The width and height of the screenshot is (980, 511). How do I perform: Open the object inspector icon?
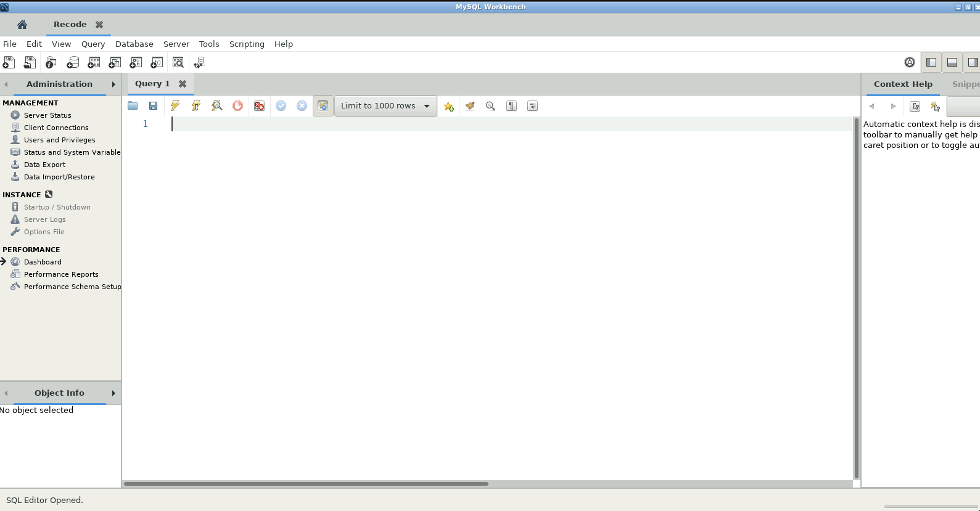[51, 62]
